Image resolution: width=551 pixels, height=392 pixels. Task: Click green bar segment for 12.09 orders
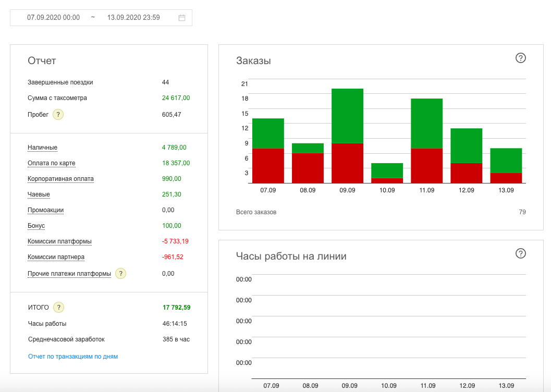coord(467,146)
